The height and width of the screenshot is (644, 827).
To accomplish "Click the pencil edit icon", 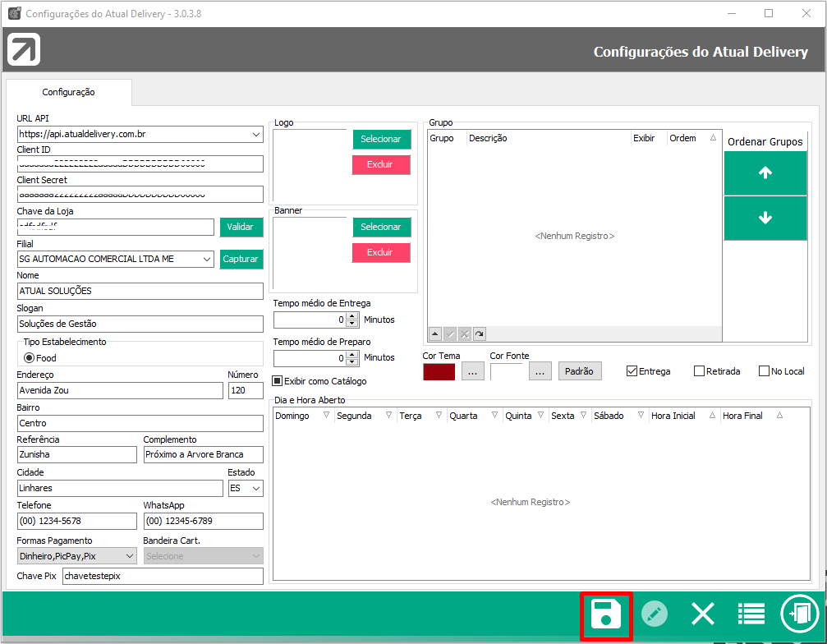I will point(654,614).
